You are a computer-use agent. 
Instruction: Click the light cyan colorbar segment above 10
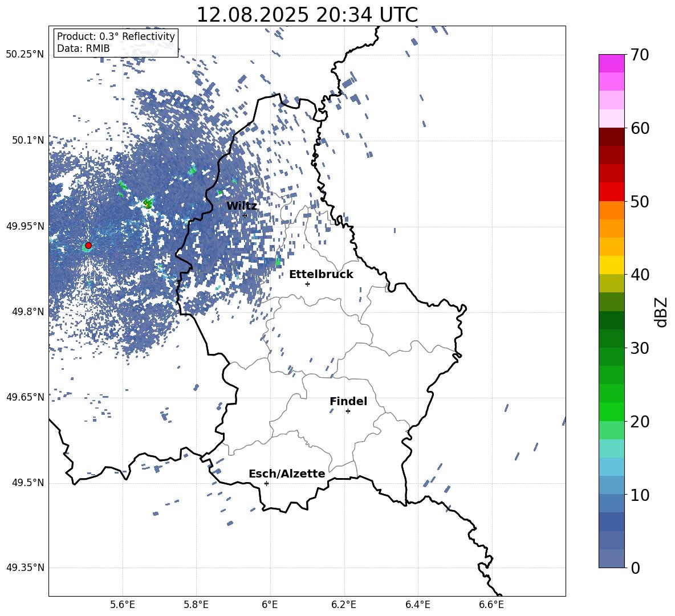coord(611,467)
